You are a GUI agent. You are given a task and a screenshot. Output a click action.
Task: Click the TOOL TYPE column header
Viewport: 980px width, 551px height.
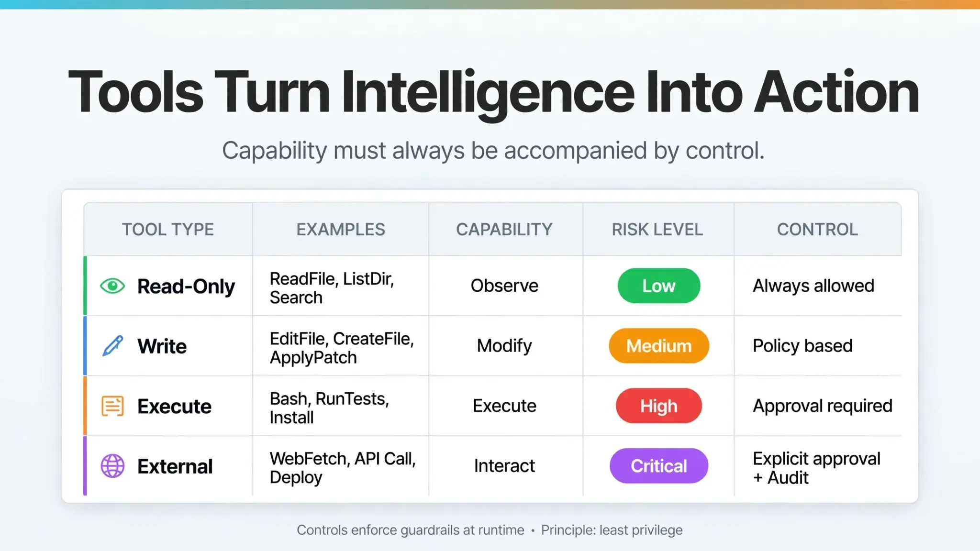168,229
